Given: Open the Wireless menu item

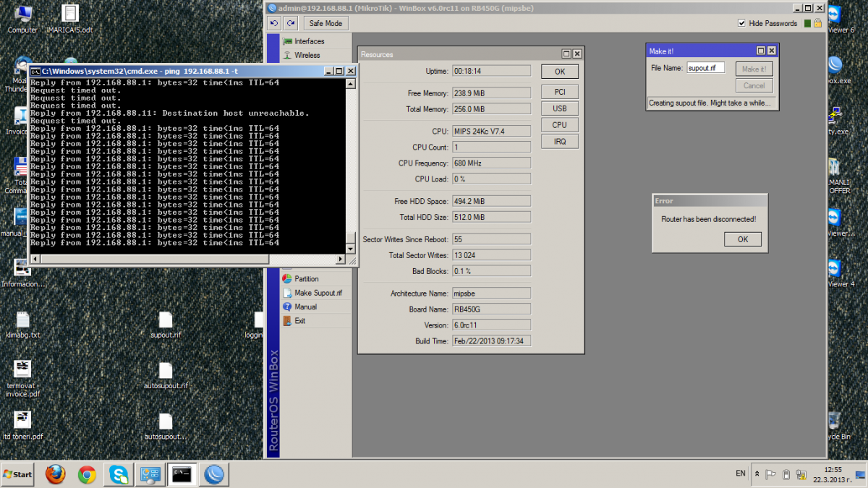Looking at the screenshot, I should pyautogui.click(x=307, y=55).
